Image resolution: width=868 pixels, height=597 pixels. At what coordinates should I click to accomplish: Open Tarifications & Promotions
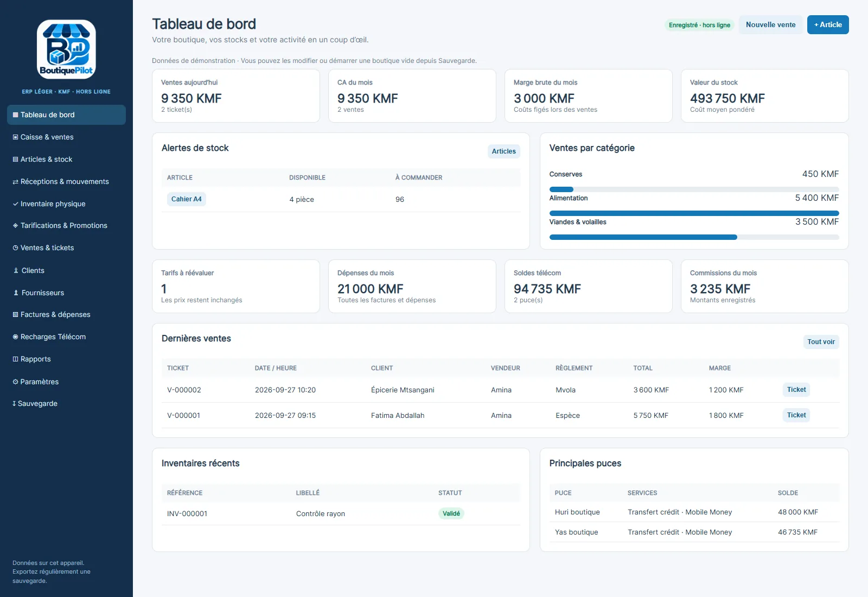pos(66,225)
